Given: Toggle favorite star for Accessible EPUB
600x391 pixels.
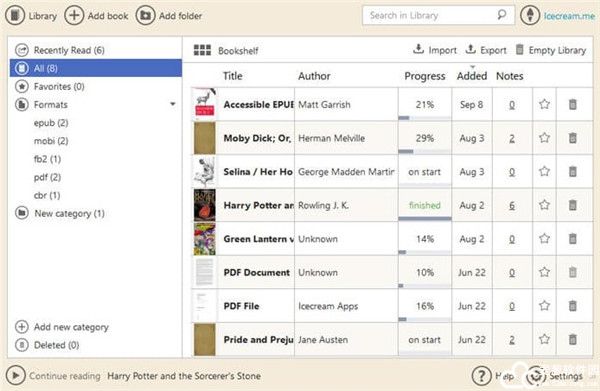Looking at the screenshot, I should (544, 104).
